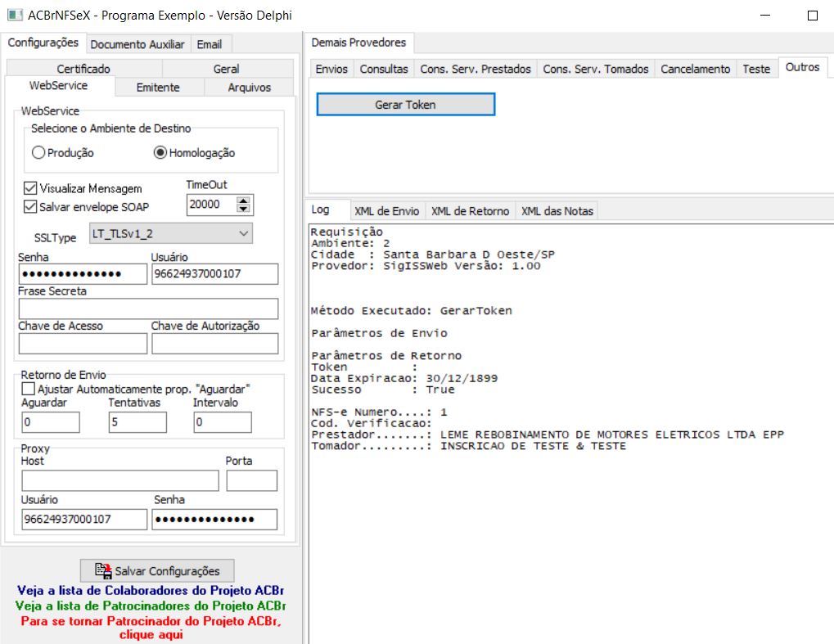
Task: Click the Proxy Host input field
Action: 120,480
